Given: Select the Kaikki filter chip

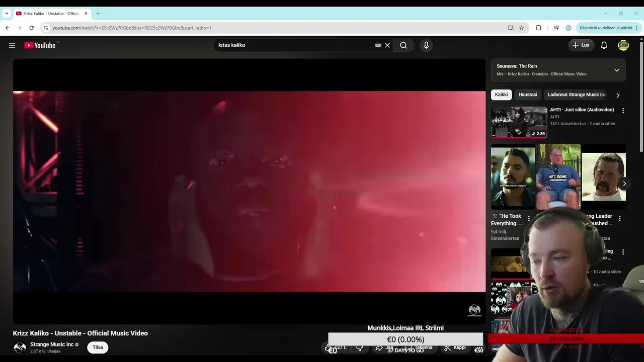Looking at the screenshot, I should click(501, 95).
